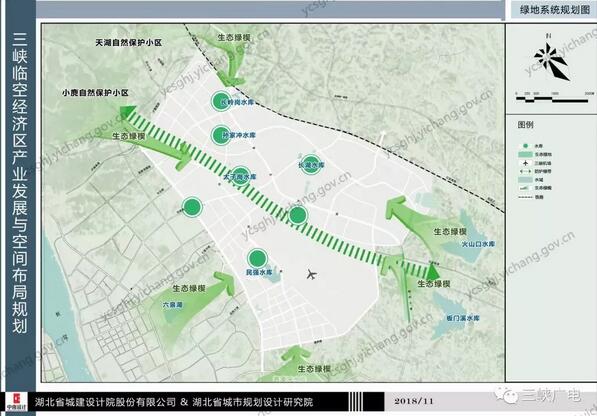This screenshot has height=416, width=597.
Task: Click the 绿地系统规划图 title label
Action: pyautogui.click(x=555, y=10)
